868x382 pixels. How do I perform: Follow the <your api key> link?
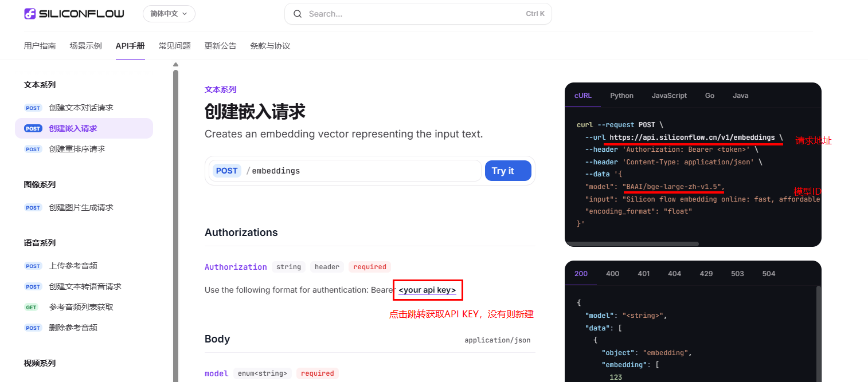click(427, 290)
